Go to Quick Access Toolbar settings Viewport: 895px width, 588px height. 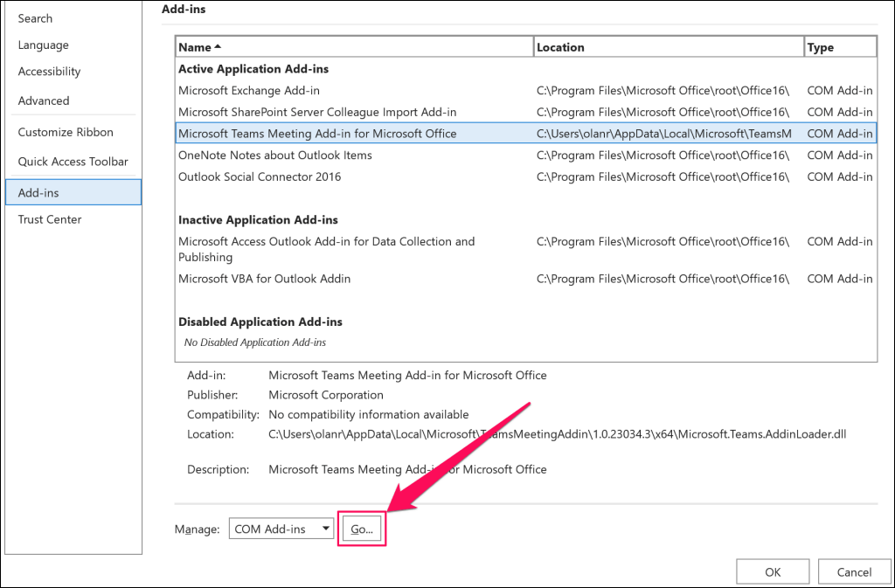coord(73,162)
